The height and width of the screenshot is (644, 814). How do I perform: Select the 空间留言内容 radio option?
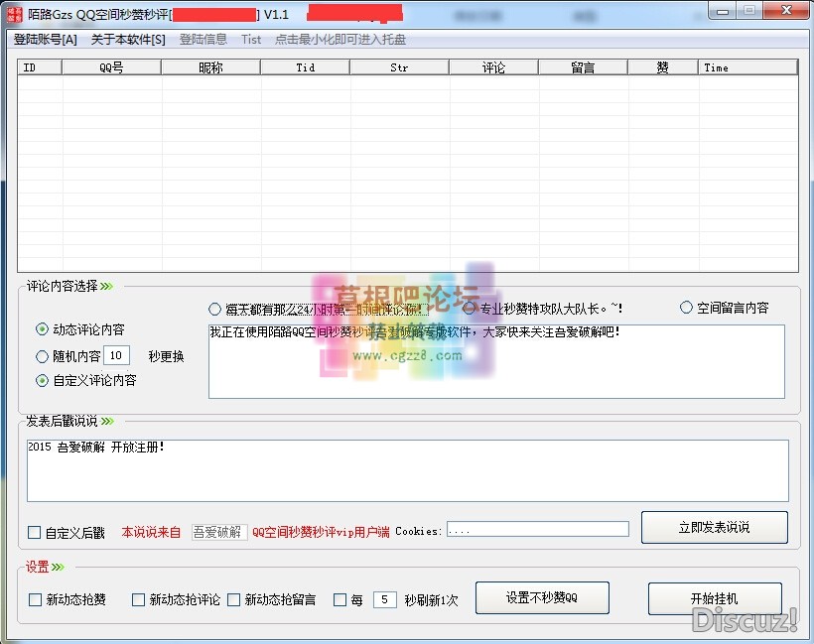point(684,308)
